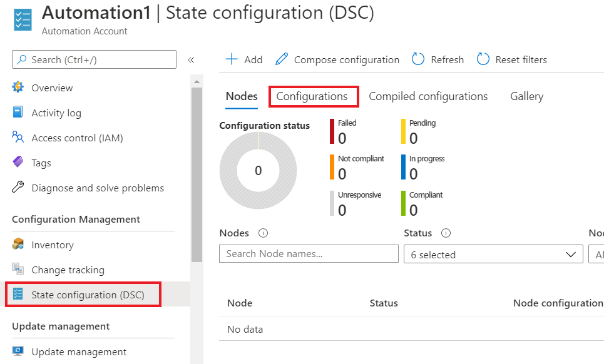This screenshot has height=364, width=604.
Task: Click the Access control (IAM) people icon
Action: [x=18, y=138]
